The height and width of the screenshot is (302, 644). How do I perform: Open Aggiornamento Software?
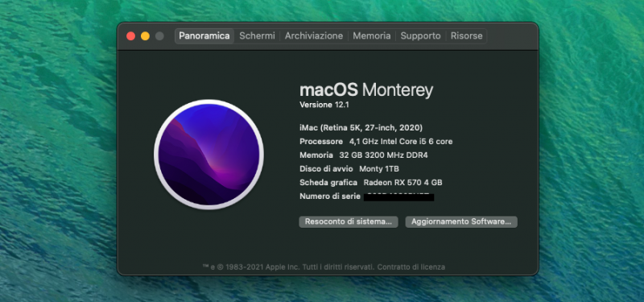[461, 222]
